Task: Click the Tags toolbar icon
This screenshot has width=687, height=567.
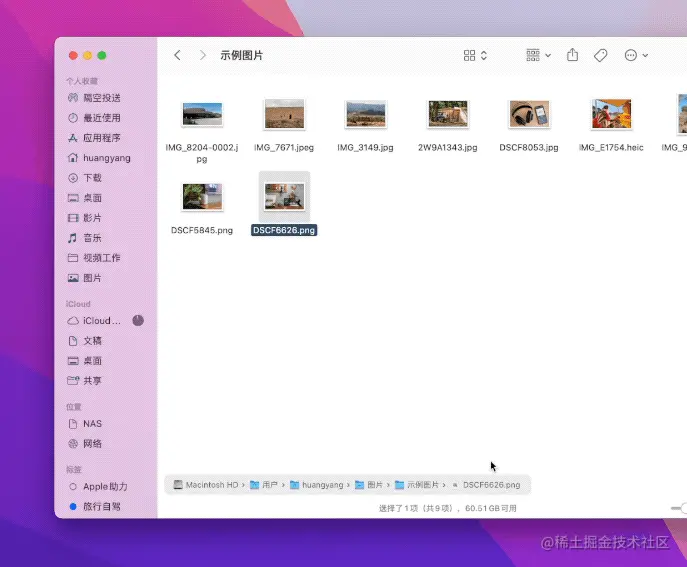Action: pyautogui.click(x=600, y=55)
